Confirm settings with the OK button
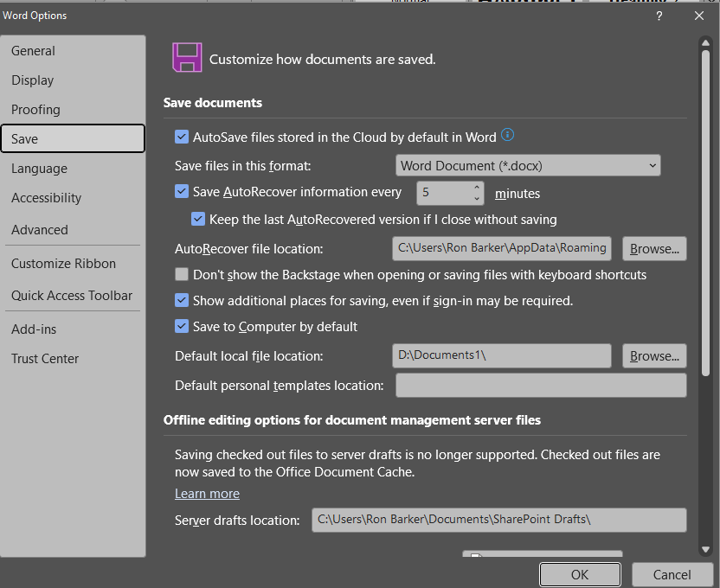 tap(580, 573)
